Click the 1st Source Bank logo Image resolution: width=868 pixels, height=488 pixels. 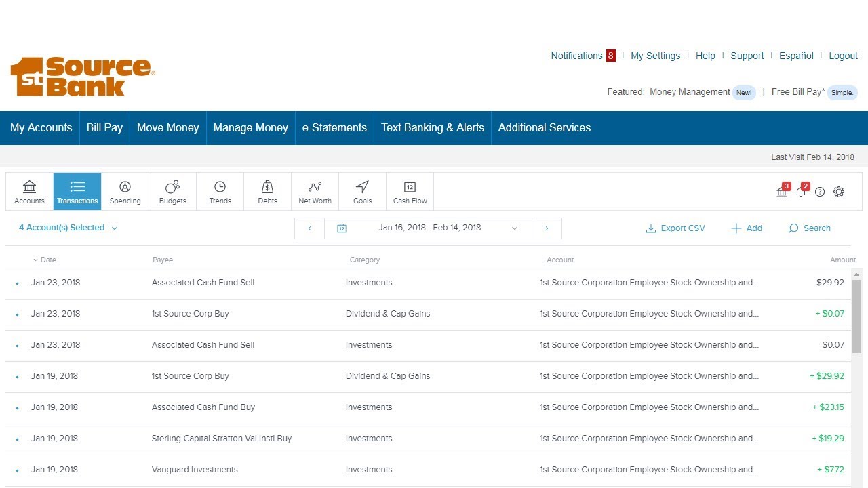pos(83,76)
